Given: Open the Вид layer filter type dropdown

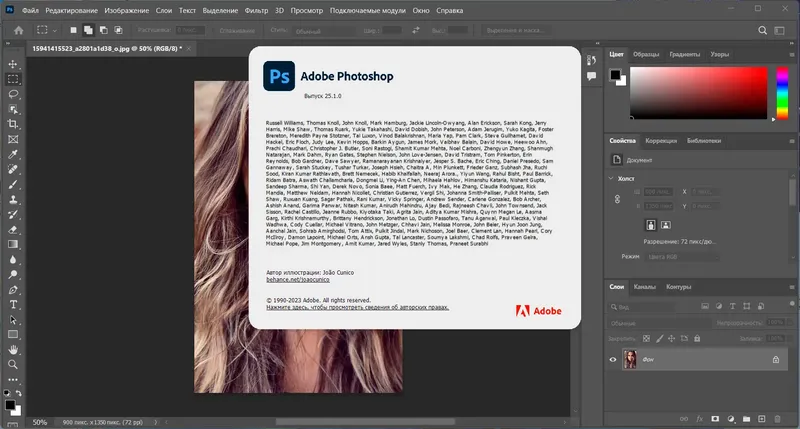Looking at the screenshot, I should tap(643, 307).
